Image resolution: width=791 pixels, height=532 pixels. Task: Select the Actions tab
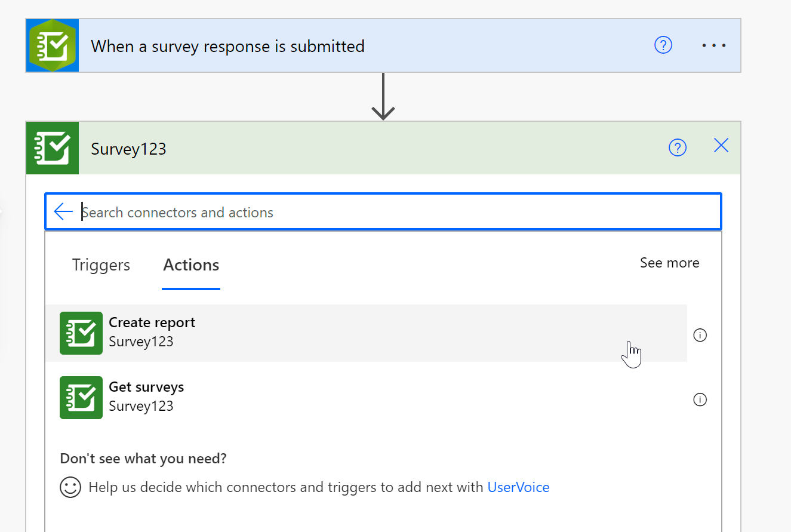(x=191, y=265)
